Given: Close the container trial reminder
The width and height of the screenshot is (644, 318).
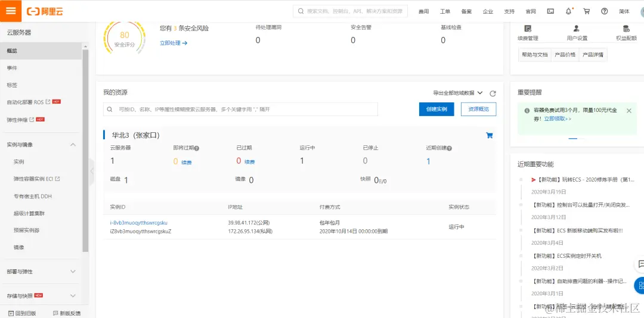Looking at the screenshot, I should tap(629, 111).
